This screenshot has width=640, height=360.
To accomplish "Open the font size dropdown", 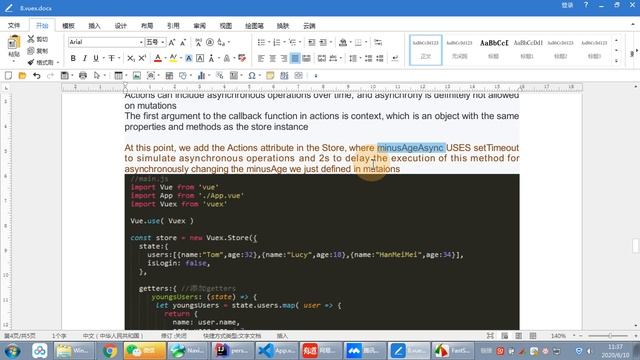I will [162, 42].
